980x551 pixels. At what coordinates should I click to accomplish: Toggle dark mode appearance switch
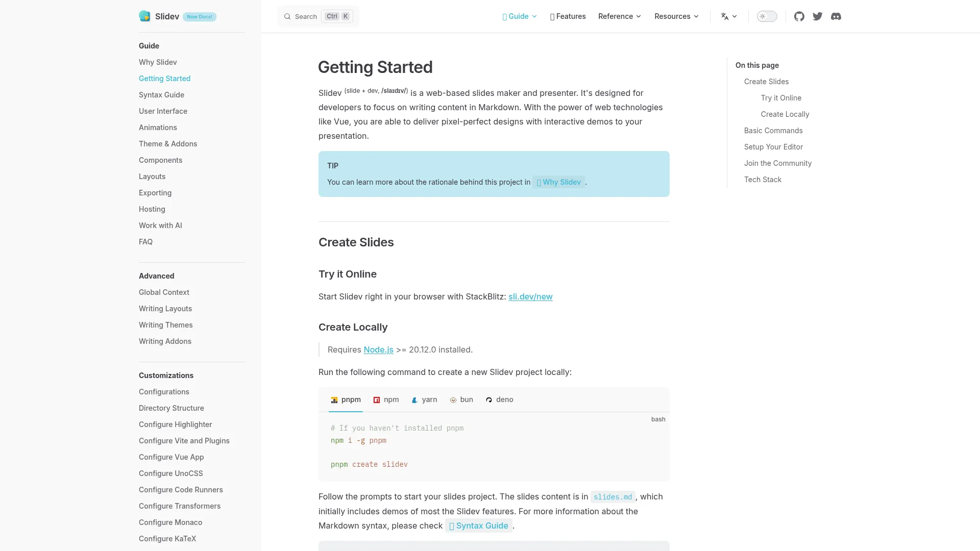click(767, 16)
